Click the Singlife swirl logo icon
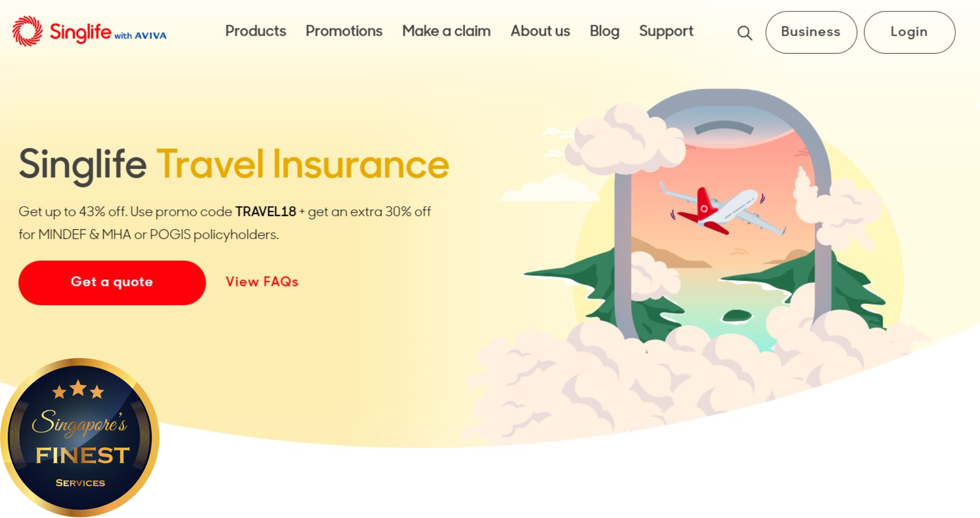 [x=27, y=31]
